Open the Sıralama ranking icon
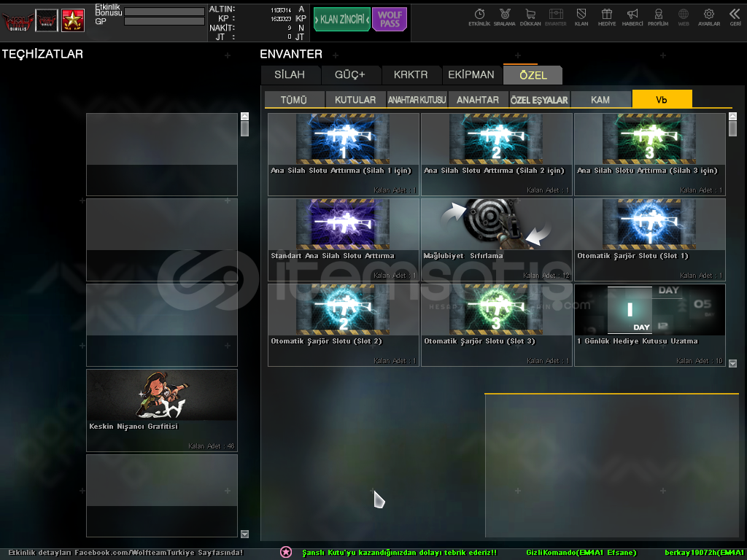The height and width of the screenshot is (560, 747). click(x=505, y=17)
